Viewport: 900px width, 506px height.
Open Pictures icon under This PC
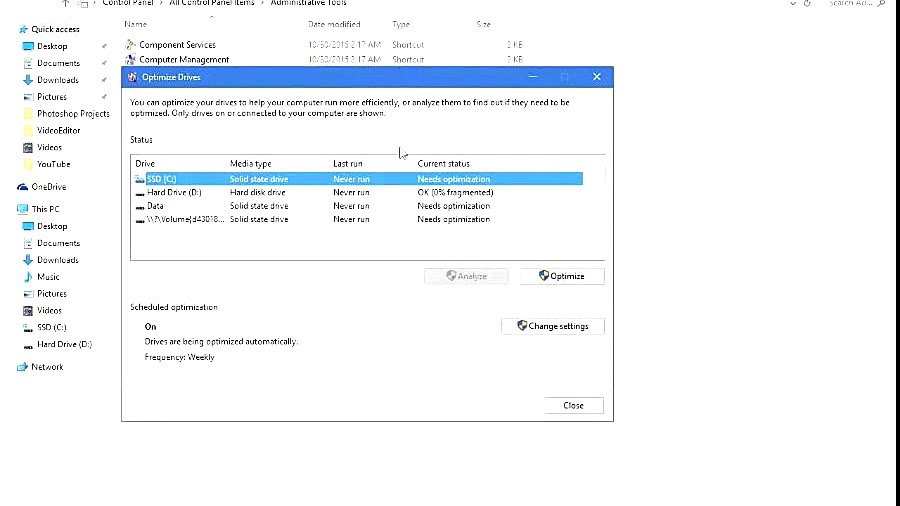(x=28, y=294)
